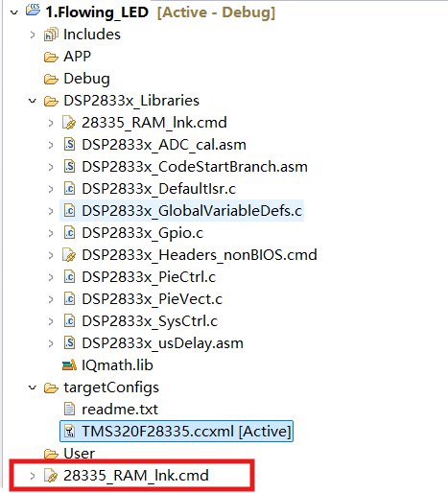Expand the DSP2833x_Headers_nonBIOS.cmd node

[51, 255]
